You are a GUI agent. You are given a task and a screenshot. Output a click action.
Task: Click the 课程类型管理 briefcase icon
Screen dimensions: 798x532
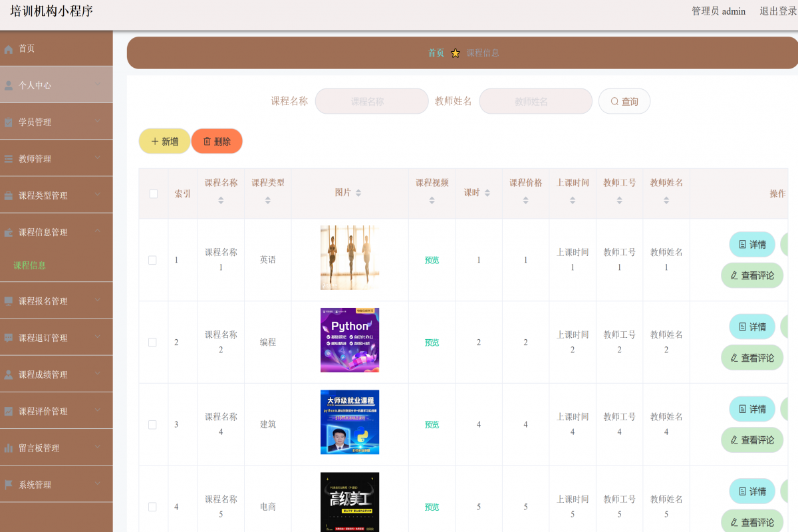[9, 196]
